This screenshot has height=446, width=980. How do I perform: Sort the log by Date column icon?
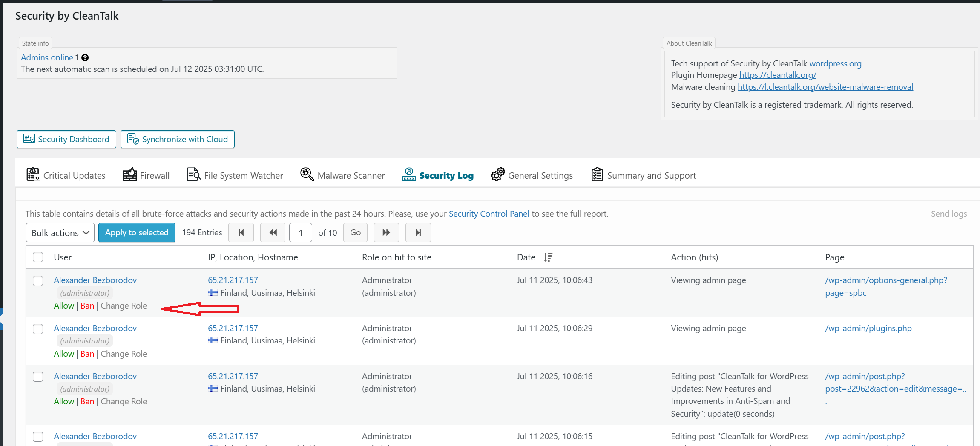[x=548, y=257]
